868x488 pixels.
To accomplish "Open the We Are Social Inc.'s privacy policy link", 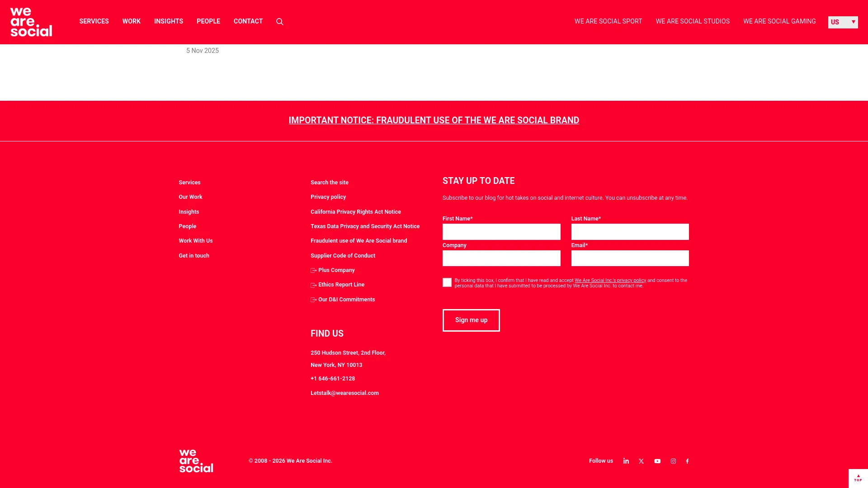I will (x=610, y=280).
